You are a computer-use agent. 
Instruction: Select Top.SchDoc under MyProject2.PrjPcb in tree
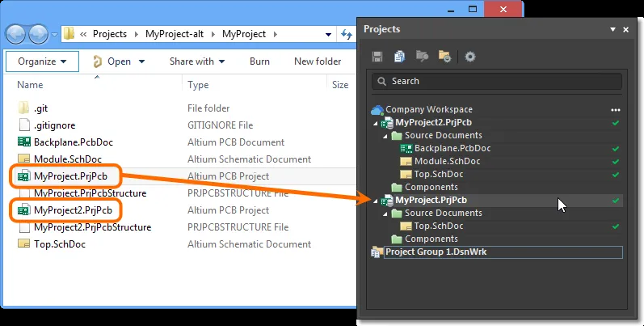(439, 174)
